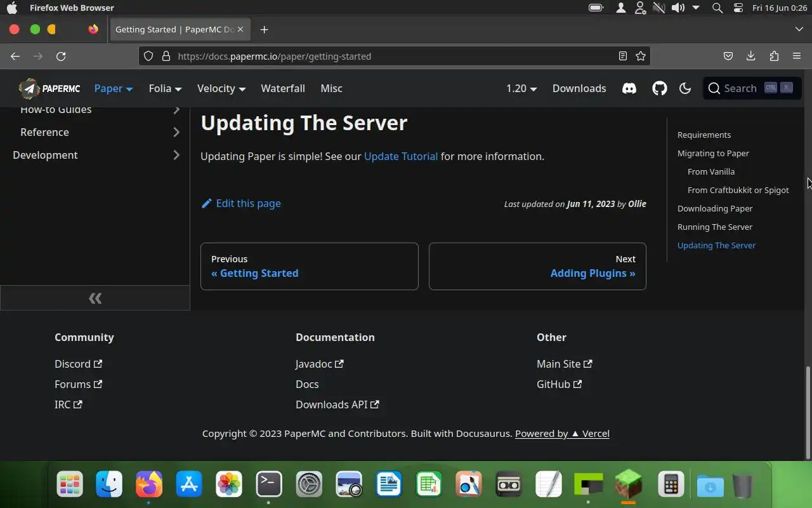Collapse sidebar with double chevron button
Screen dimensions: 812x508
[95, 298]
